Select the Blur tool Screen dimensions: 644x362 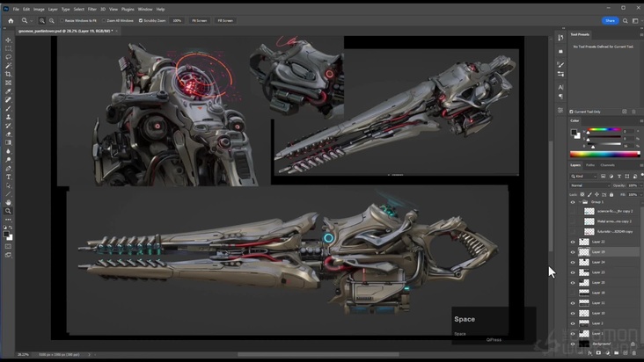click(x=8, y=151)
